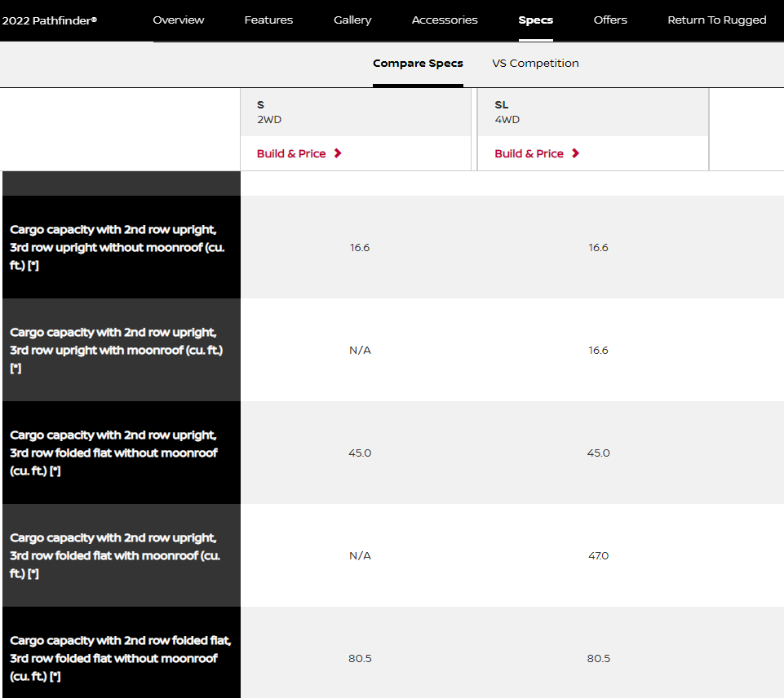Click Build & Price for SL 4WD
Screen dimensions: 784x698
click(529, 153)
